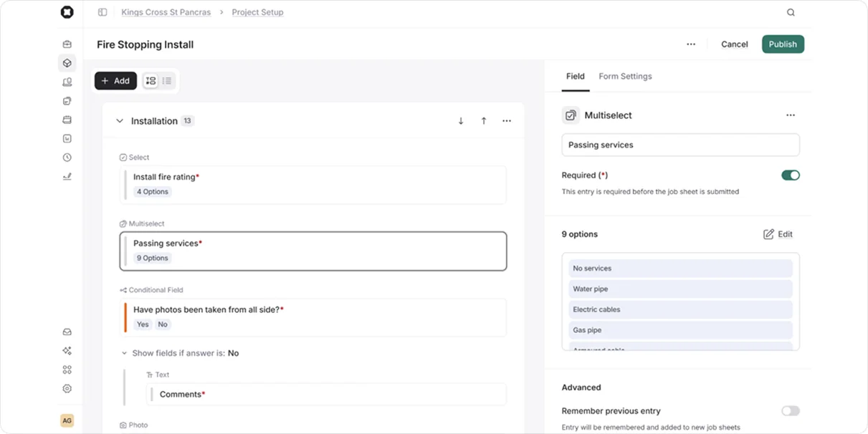
Task: Select the Passing services field card
Action: point(313,251)
